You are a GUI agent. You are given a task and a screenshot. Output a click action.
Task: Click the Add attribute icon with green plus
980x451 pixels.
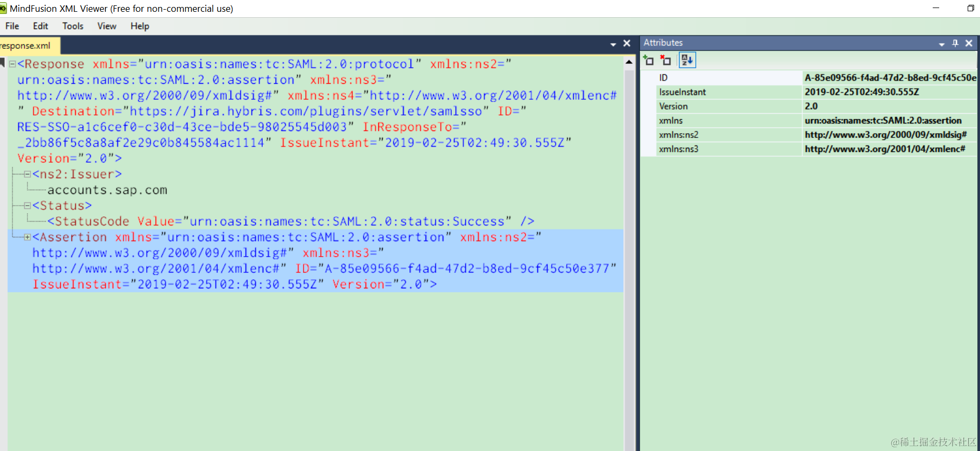pos(648,60)
